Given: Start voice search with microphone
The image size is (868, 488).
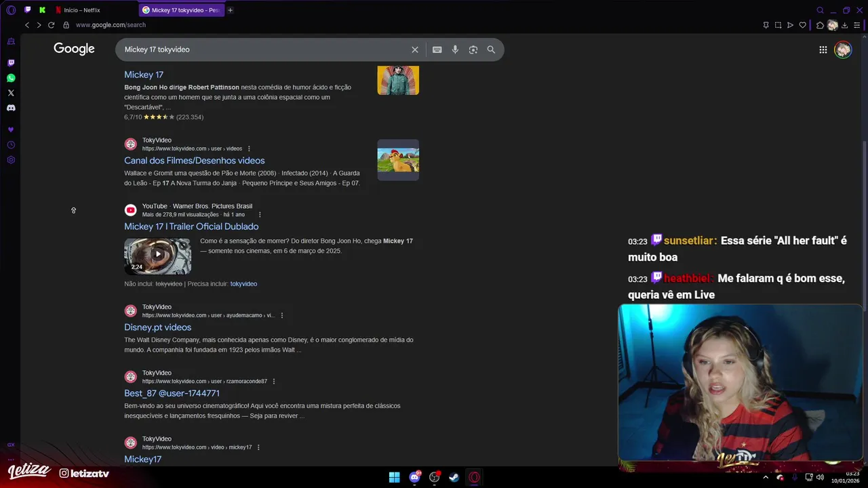Looking at the screenshot, I should (x=455, y=49).
